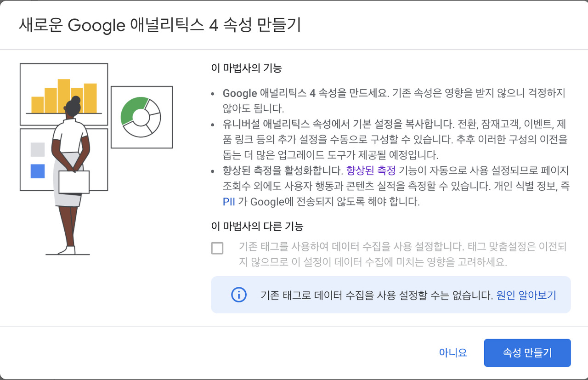Click the gray square in the illustration

[x=38, y=149]
